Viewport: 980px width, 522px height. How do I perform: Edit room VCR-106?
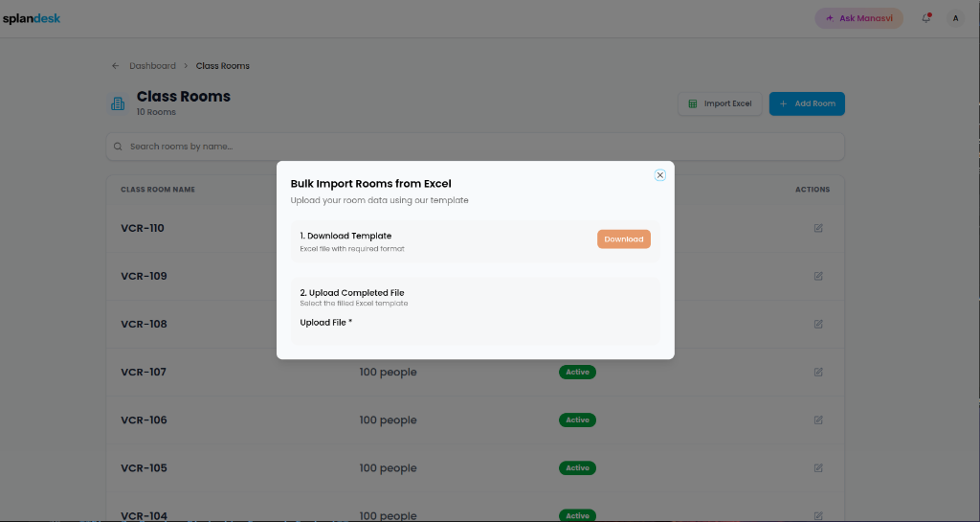pos(818,420)
